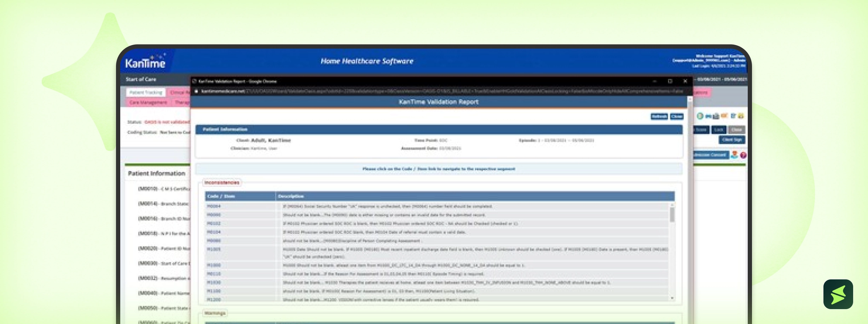The width and height of the screenshot is (868, 324).
Task: Open the M1005 inpatient discharge date code link
Action: pos(214,249)
